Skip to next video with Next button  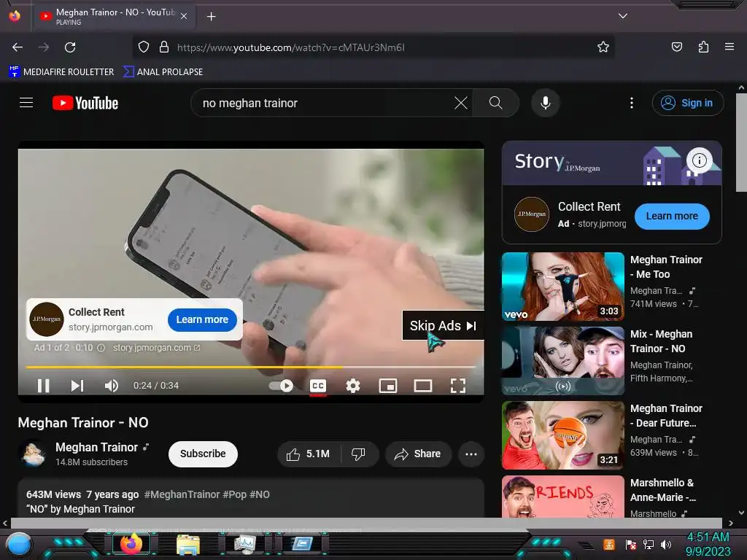coord(77,385)
